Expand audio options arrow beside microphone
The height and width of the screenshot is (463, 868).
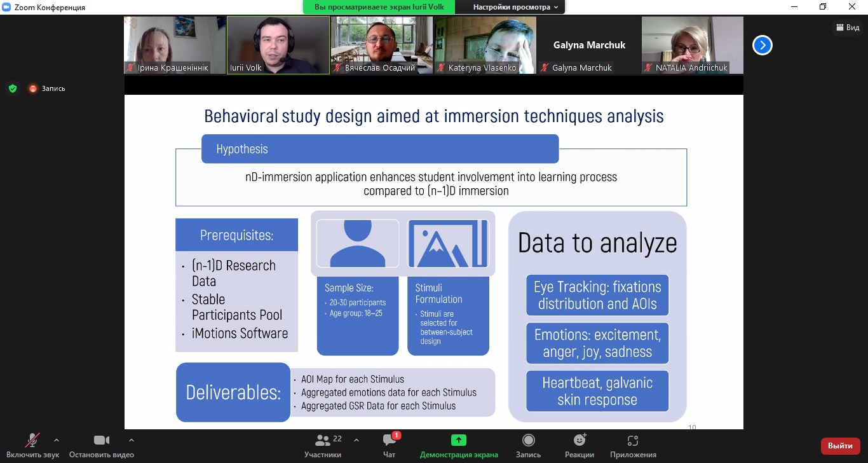(x=57, y=439)
